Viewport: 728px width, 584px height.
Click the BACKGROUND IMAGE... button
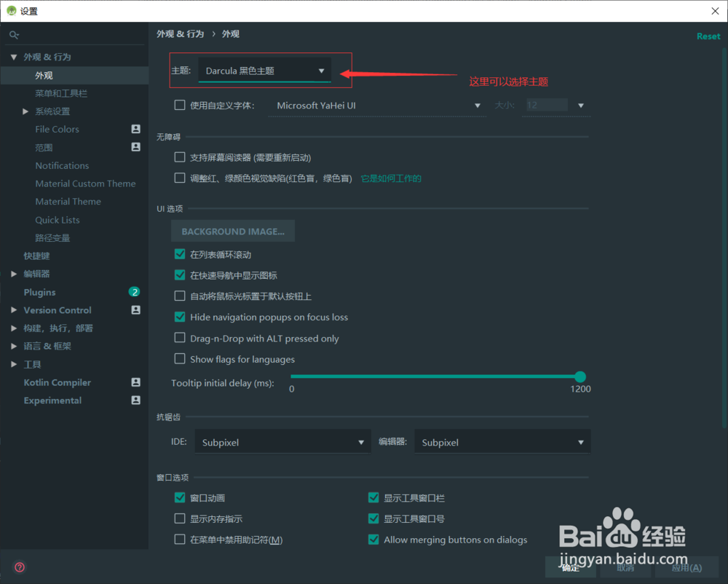(233, 231)
